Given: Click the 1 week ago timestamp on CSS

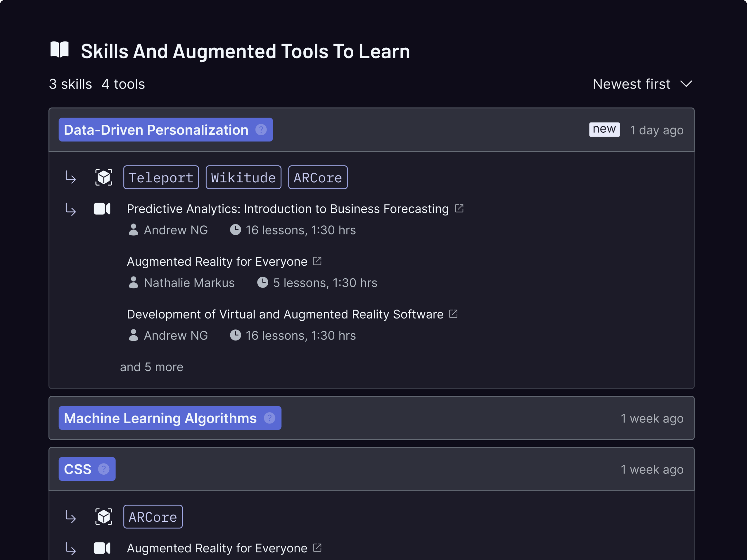Looking at the screenshot, I should 652,469.
